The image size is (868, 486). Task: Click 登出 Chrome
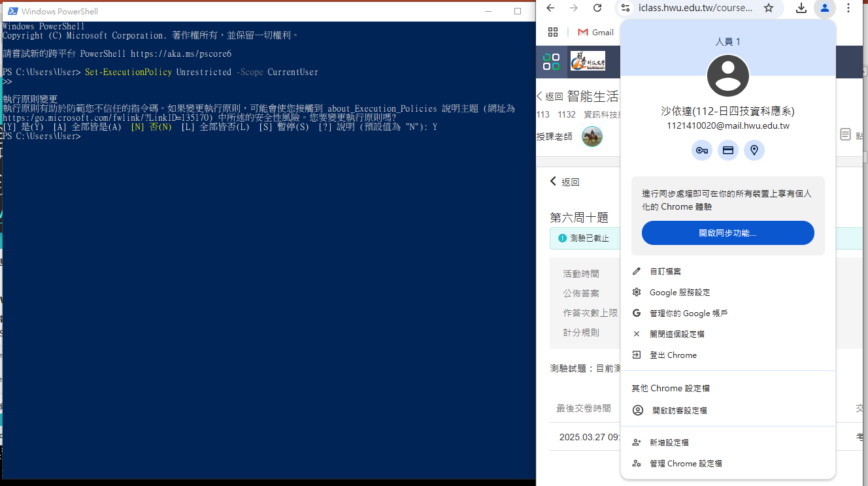[x=673, y=355]
